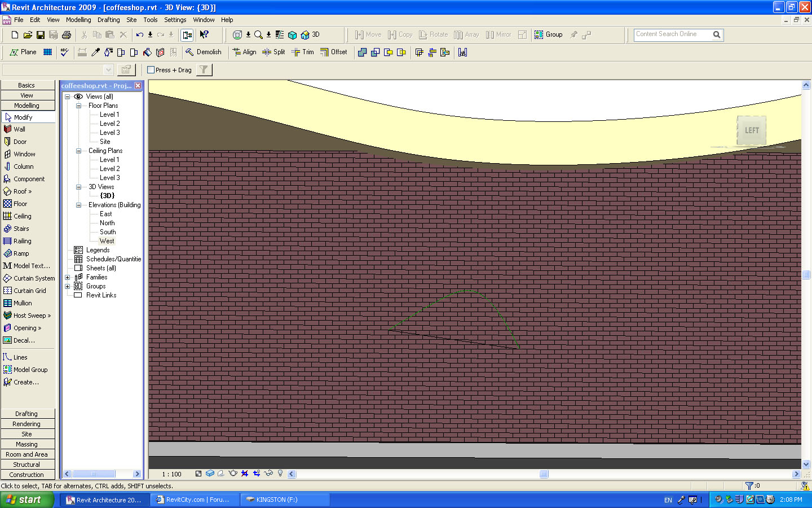Image resolution: width=812 pixels, height=508 pixels.
Task: Collapse the Floor Plans tree node
Action: (79, 106)
